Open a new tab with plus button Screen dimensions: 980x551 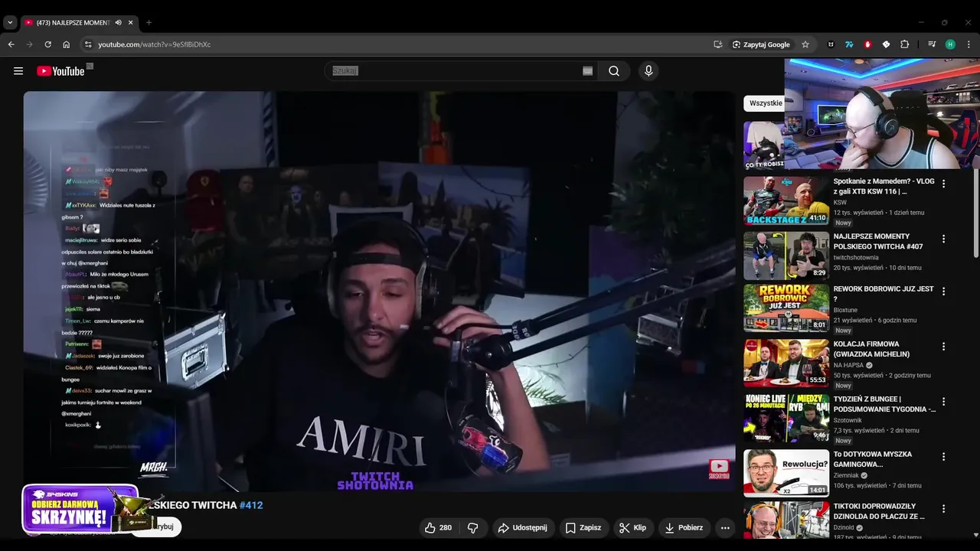click(149, 23)
